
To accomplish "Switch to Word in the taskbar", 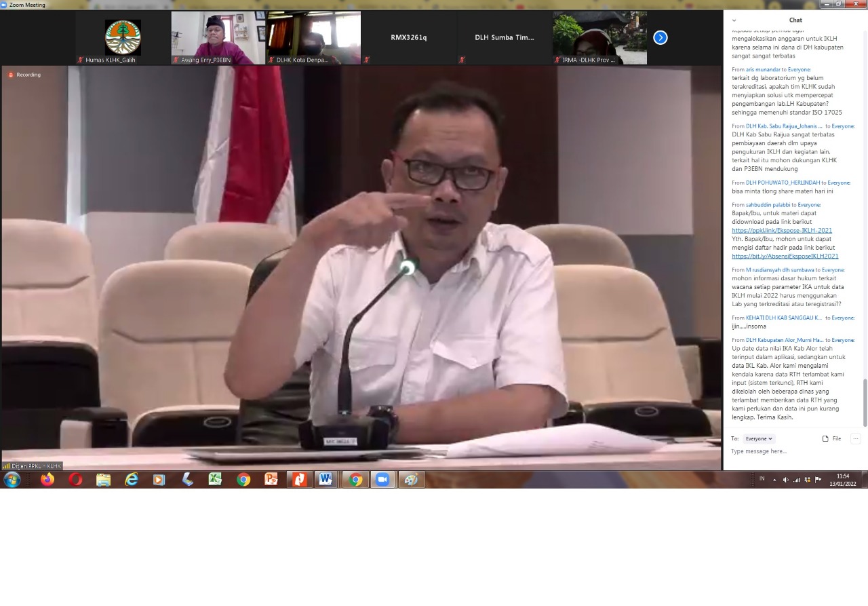I will [325, 480].
